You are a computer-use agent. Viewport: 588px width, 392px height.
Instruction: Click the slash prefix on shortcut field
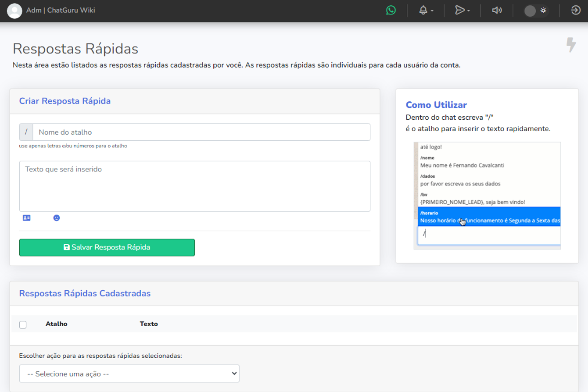click(x=26, y=132)
